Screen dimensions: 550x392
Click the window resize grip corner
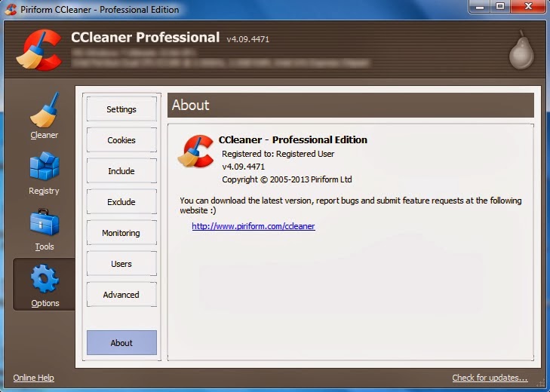541,382
